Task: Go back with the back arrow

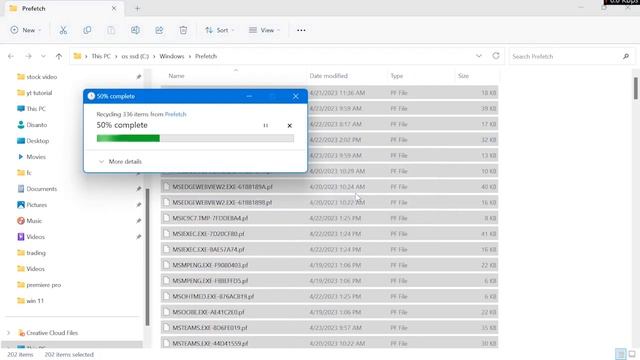Action: (11, 56)
